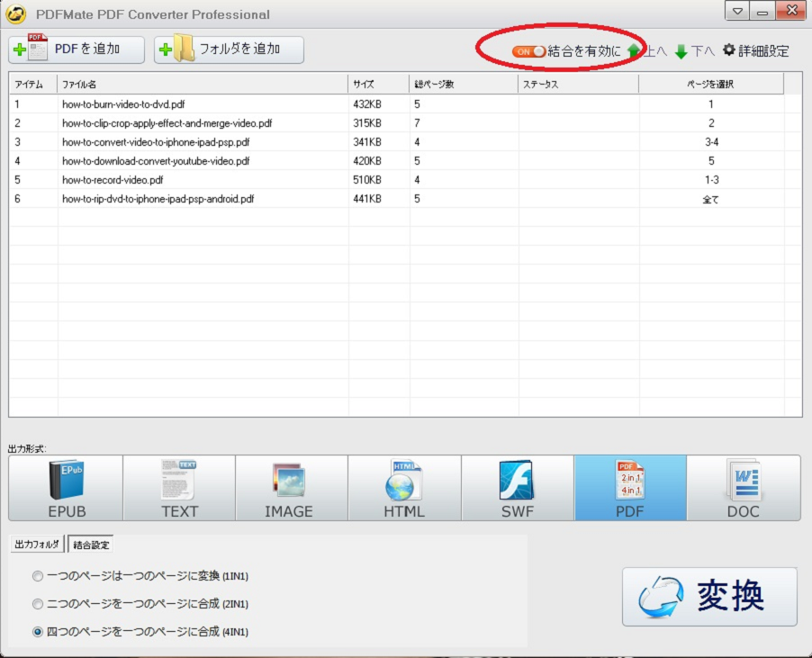Click the ページを選択 column header
Viewport: 812px width, 658px height.
(x=711, y=85)
